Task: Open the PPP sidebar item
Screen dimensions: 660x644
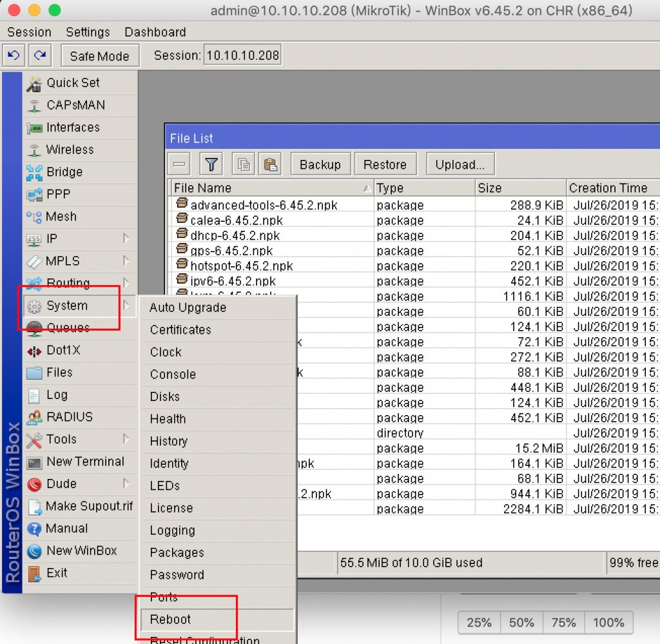Action: pyautogui.click(x=81, y=195)
